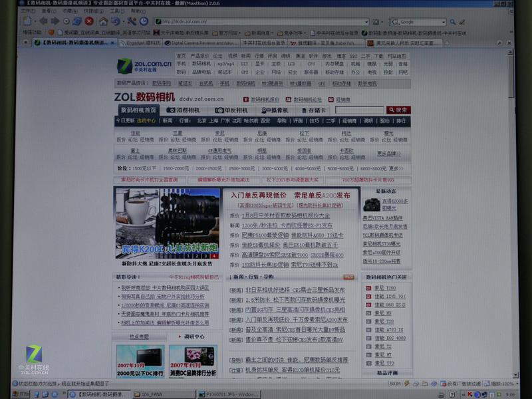532x399 pixels.
Task: Click the Start button in taskbar
Action: 21,394
